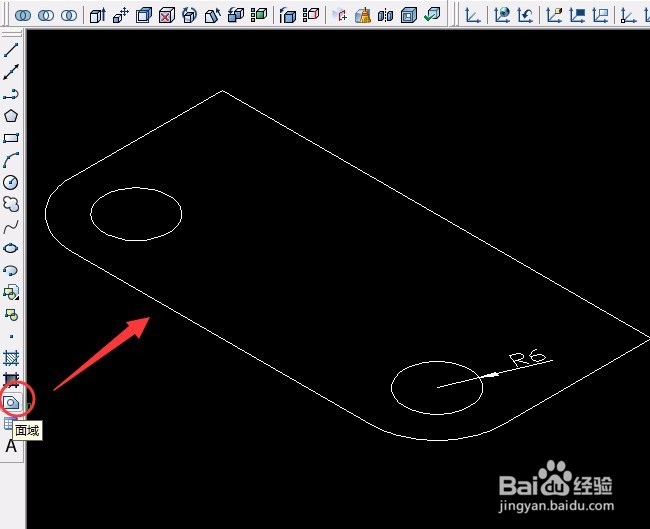
Task: Select the Rectangle tool
Action: 11,138
